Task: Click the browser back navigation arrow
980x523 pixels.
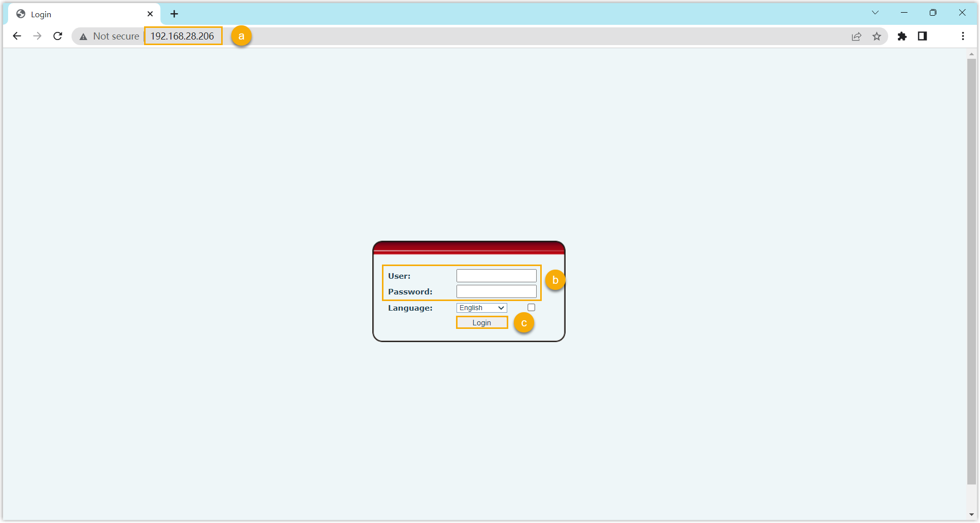Action: pyautogui.click(x=17, y=36)
